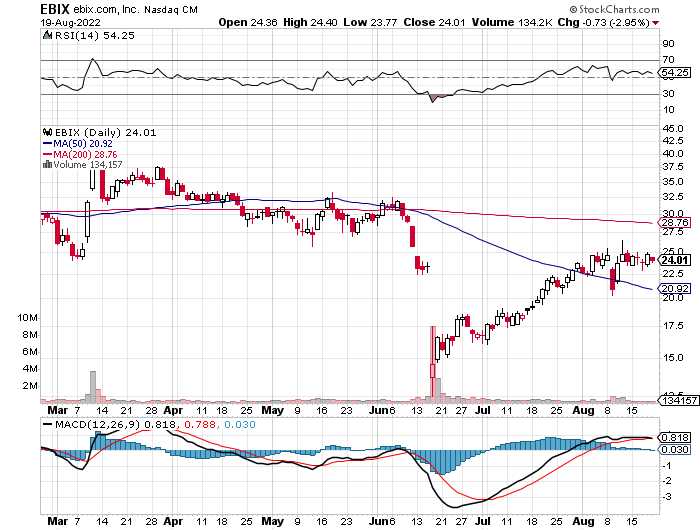Viewport: 700px width, 530px height.
Task: Click the 'Open 24.36' header value
Action: point(248,22)
